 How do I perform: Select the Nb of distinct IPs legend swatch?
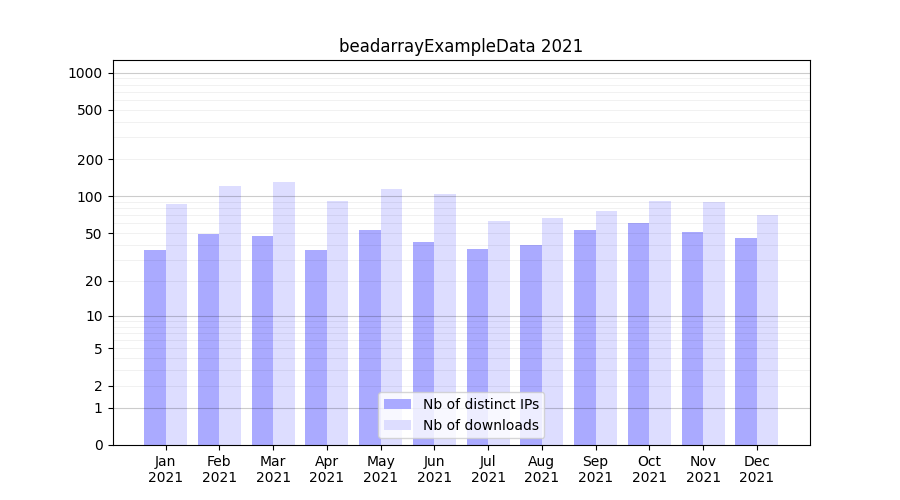pos(397,404)
